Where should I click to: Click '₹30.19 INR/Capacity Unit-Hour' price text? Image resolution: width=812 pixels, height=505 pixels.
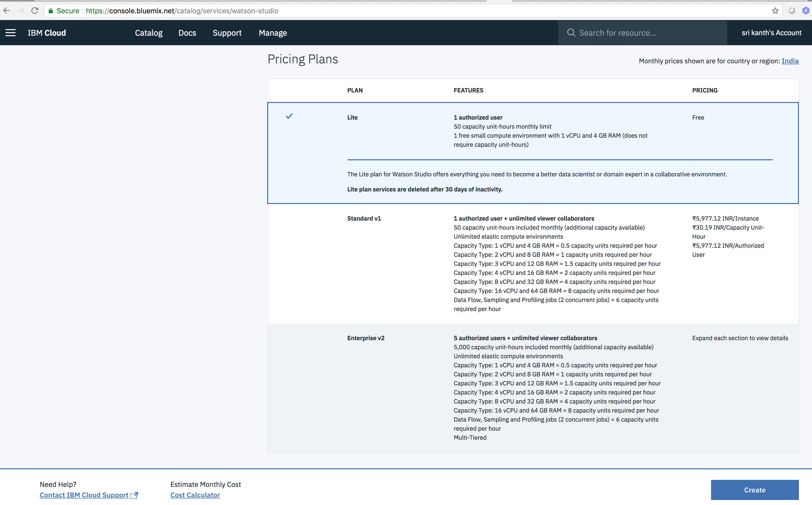tap(728, 232)
